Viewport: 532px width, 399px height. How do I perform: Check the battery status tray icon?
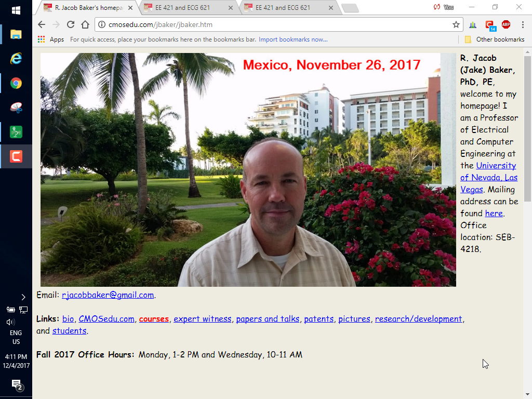coord(11,310)
